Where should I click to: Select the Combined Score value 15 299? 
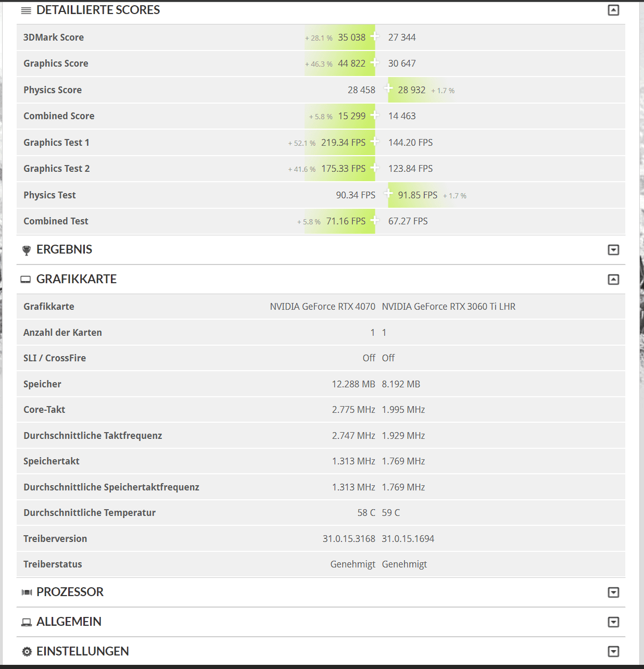tap(352, 116)
